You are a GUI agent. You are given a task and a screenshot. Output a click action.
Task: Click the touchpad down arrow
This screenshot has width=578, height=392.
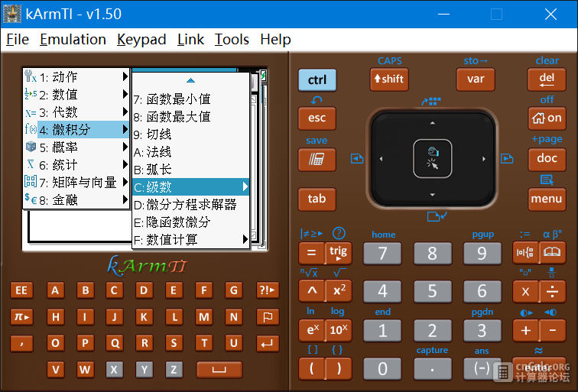point(433,195)
